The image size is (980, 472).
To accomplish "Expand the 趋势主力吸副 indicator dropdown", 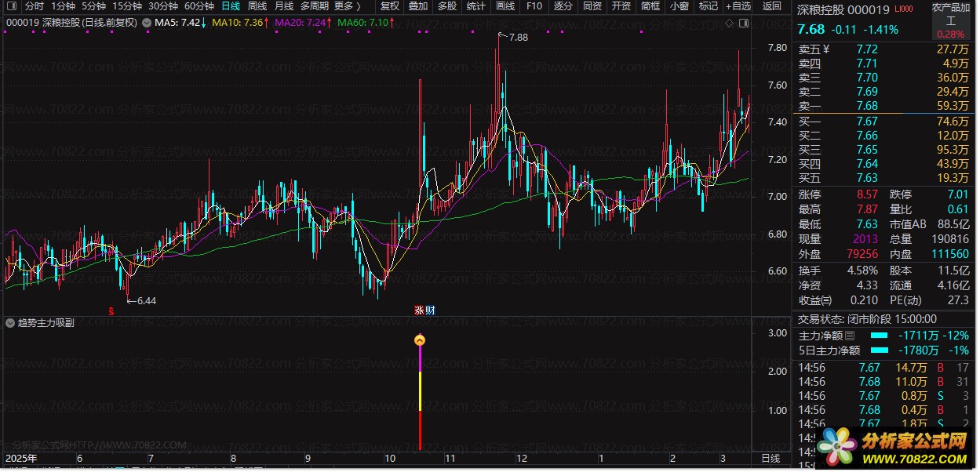I will click(x=10, y=323).
